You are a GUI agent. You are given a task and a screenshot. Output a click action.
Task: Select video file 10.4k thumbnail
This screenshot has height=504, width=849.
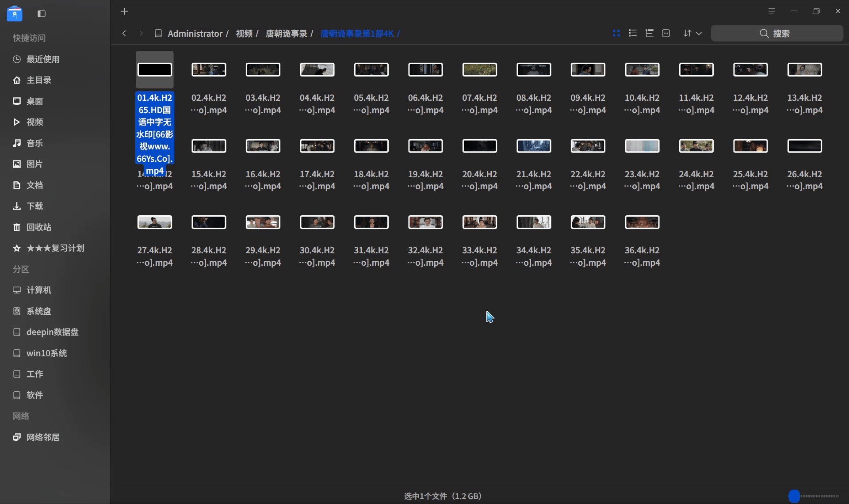(642, 69)
